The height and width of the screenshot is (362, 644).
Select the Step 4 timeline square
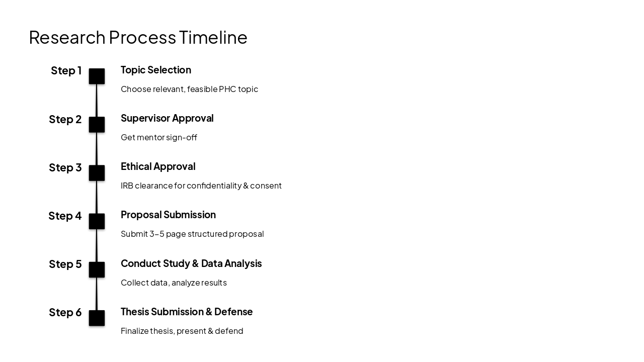click(x=97, y=221)
